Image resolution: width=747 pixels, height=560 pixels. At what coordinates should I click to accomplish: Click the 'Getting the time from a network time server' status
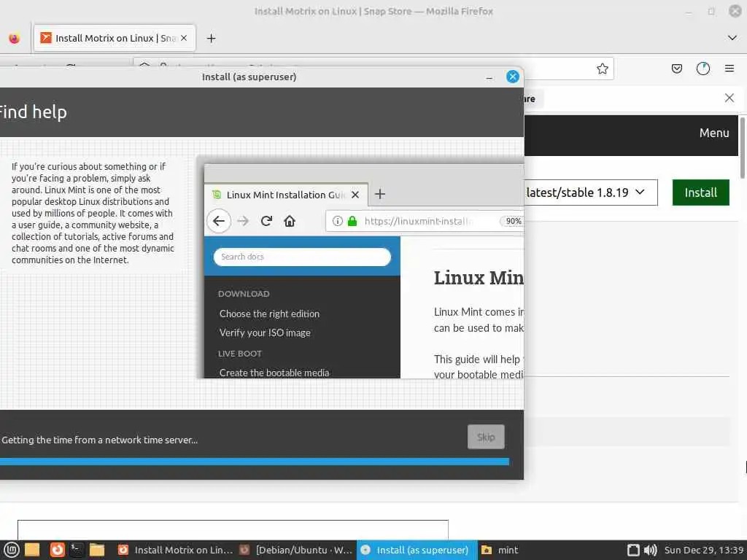[99, 440]
